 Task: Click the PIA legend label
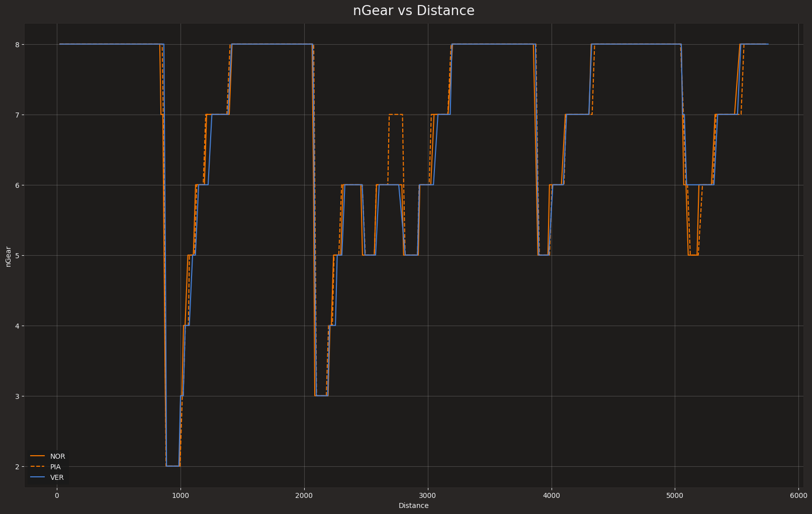click(55, 467)
